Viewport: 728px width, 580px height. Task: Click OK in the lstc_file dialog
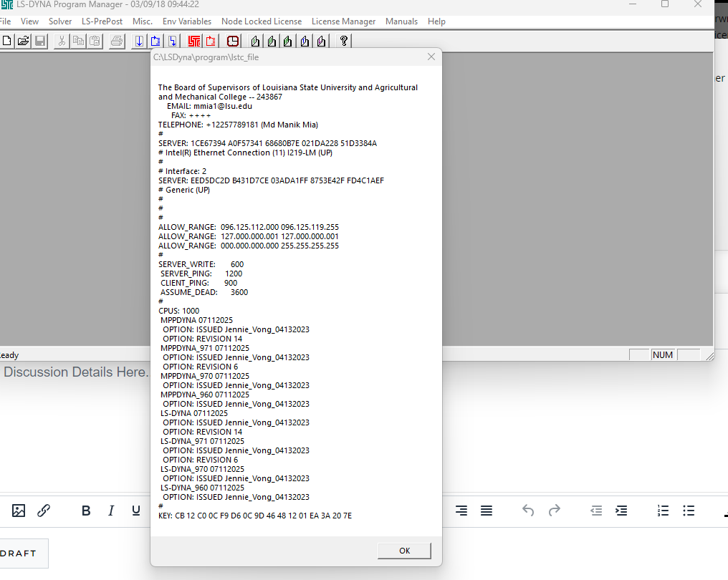[x=404, y=551]
